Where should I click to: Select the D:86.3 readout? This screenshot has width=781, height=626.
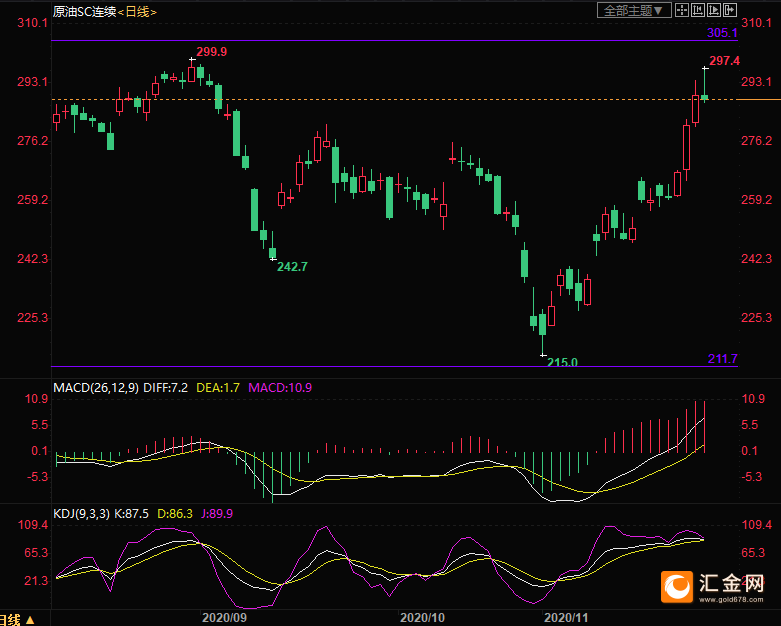coord(175,513)
